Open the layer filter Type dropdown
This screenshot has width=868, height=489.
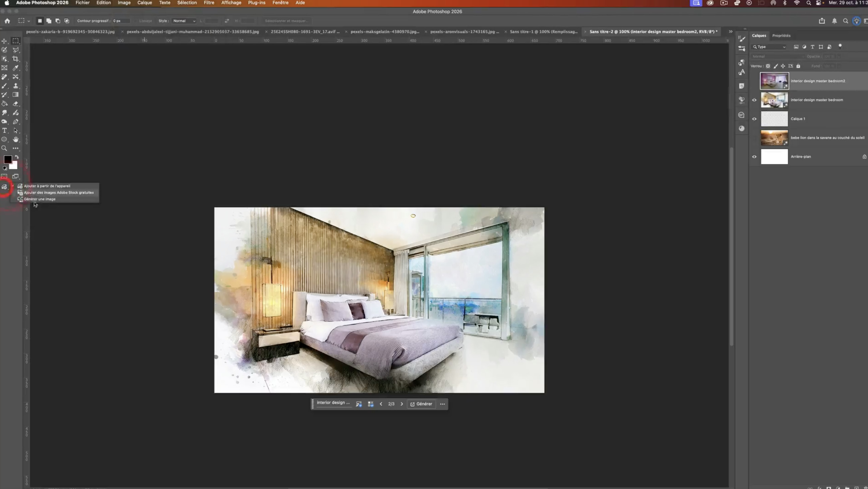point(769,47)
